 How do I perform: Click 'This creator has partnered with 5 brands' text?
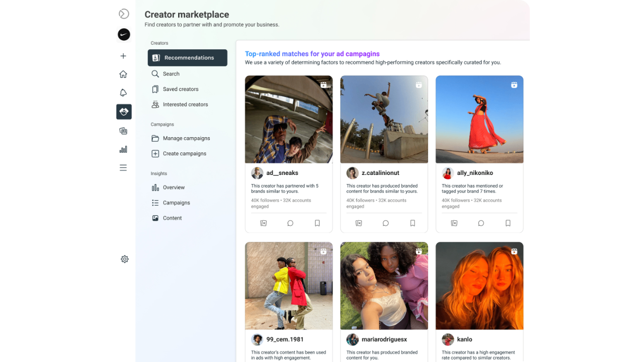285,189
